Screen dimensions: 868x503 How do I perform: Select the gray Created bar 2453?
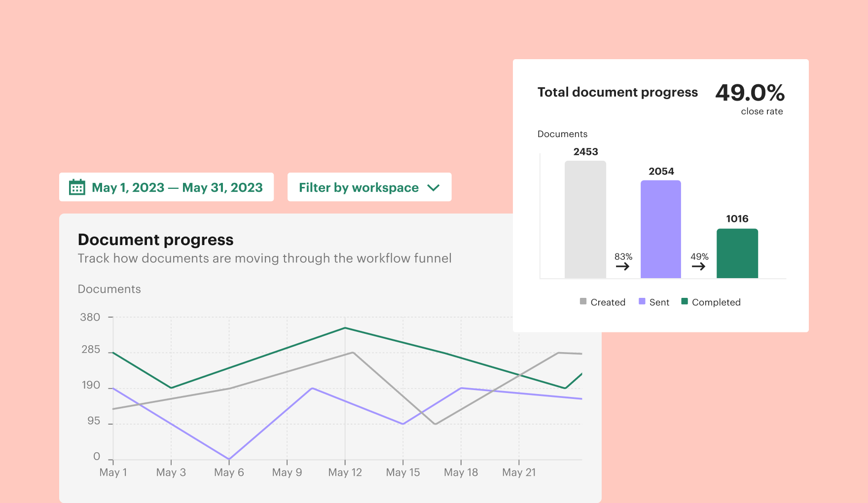pos(585,219)
